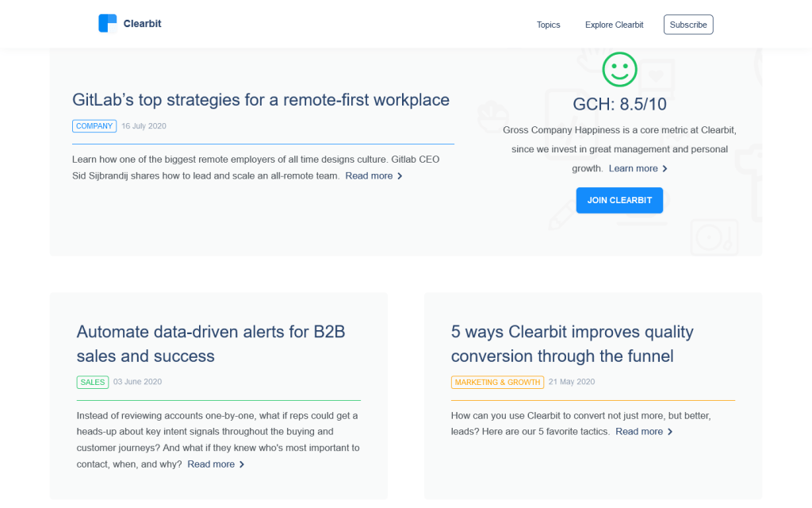Image resolution: width=812 pixels, height=508 pixels.
Task: Select the MARKETING & GROWTH category tag
Action: (497, 382)
